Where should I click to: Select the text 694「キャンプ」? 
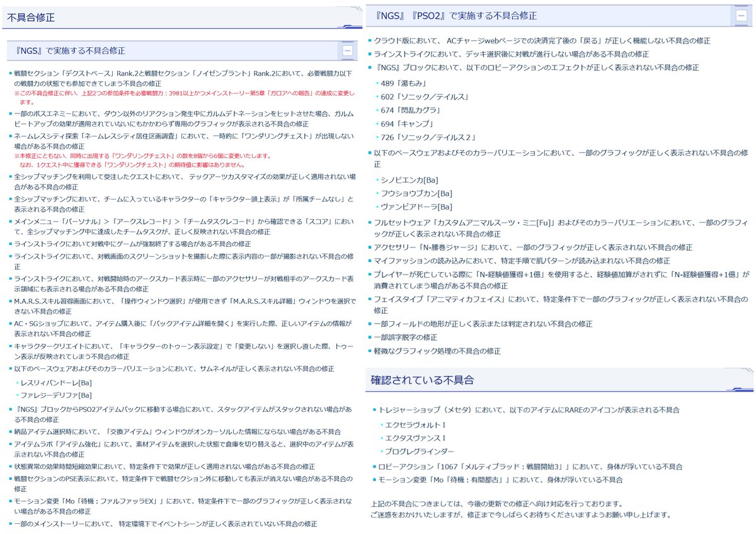[408, 123]
